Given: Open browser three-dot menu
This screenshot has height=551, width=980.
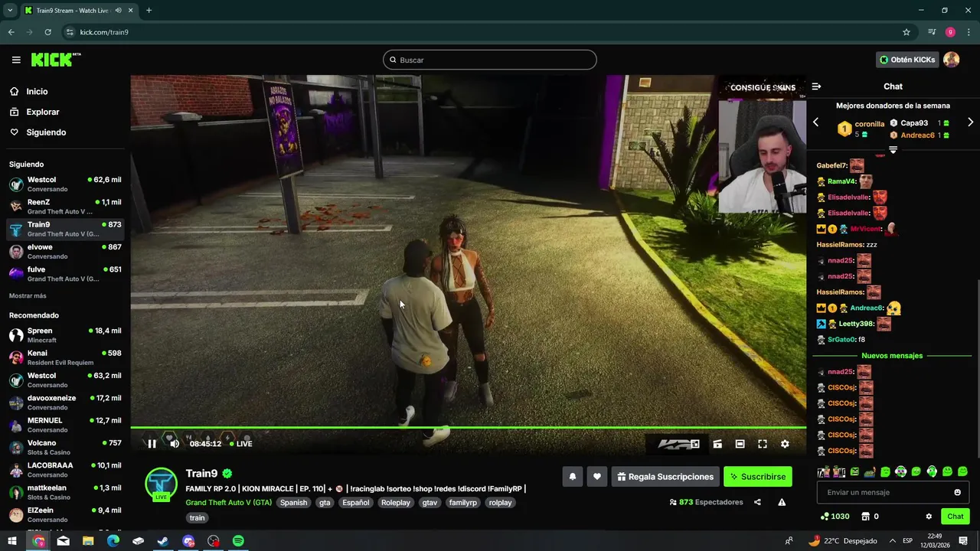Looking at the screenshot, I should (x=969, y=32).
